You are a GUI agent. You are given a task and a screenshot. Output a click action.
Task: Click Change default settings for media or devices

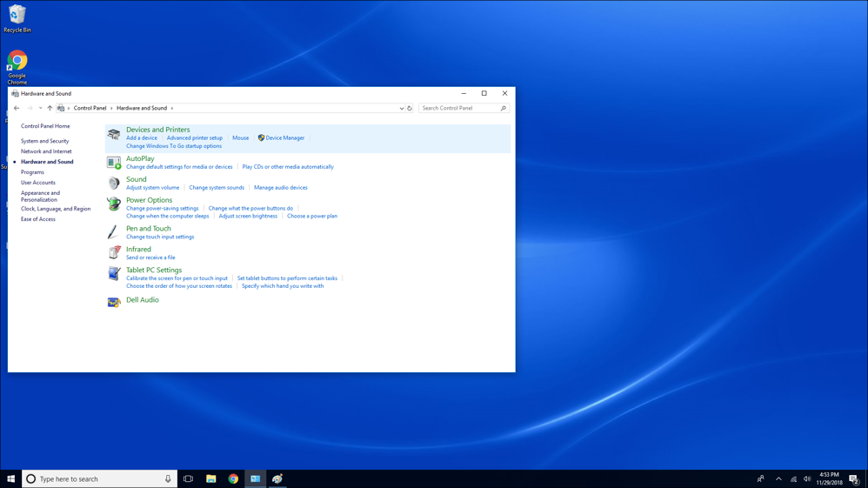[179, 167]
